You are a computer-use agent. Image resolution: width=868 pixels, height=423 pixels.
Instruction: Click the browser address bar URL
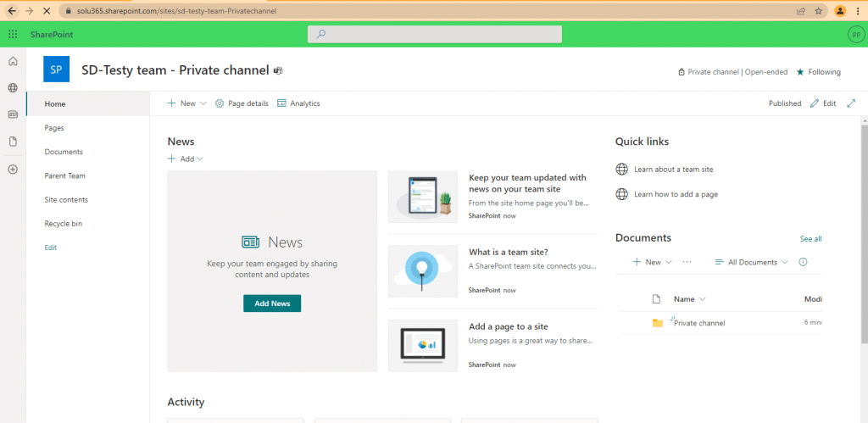coord(175,10)
